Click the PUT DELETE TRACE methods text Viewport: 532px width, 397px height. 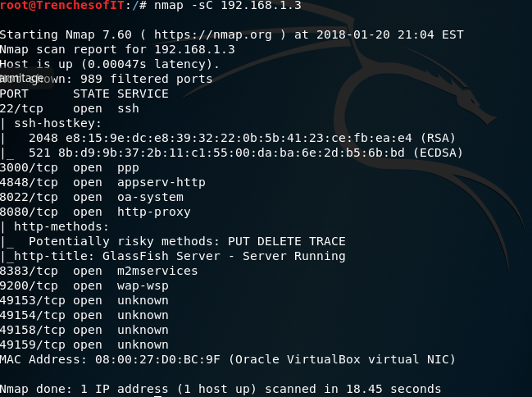click(x=287, y=241)
